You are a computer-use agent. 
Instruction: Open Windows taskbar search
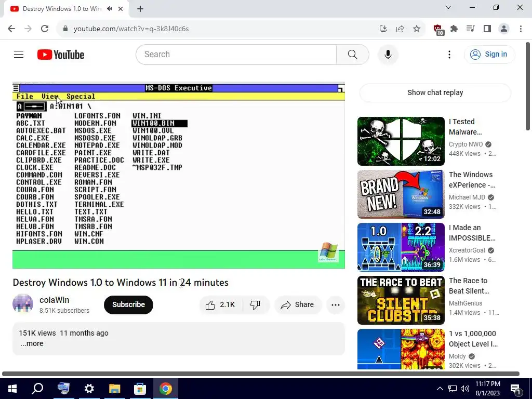pos(37,389)
